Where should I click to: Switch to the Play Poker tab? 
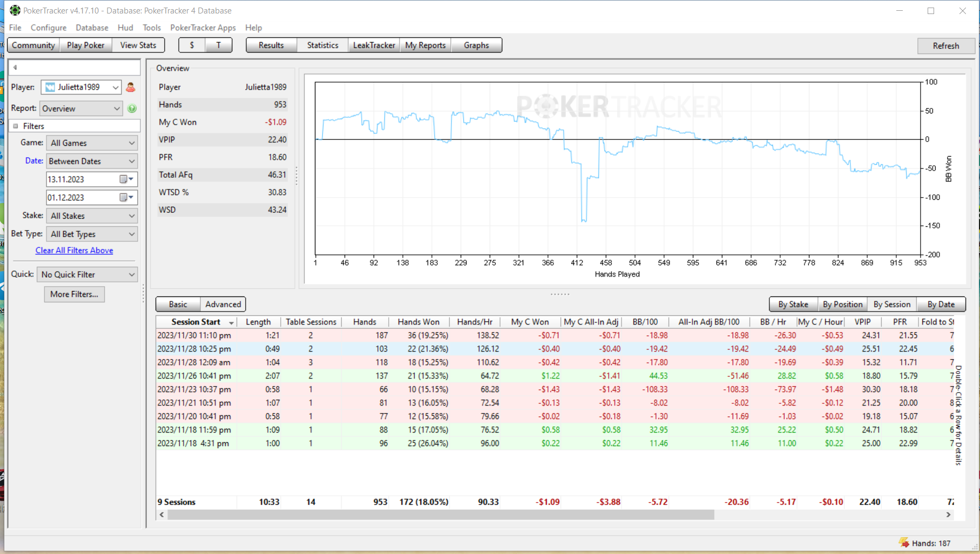[x=86, y=45]
